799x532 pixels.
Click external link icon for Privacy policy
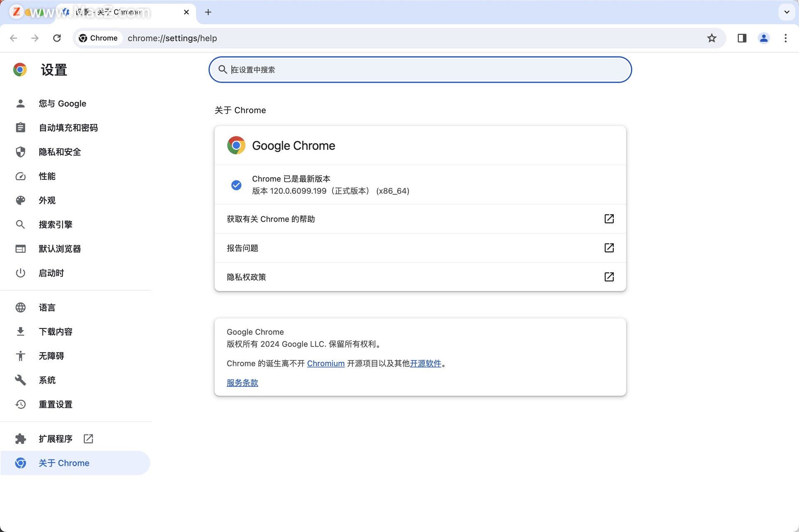609,277
